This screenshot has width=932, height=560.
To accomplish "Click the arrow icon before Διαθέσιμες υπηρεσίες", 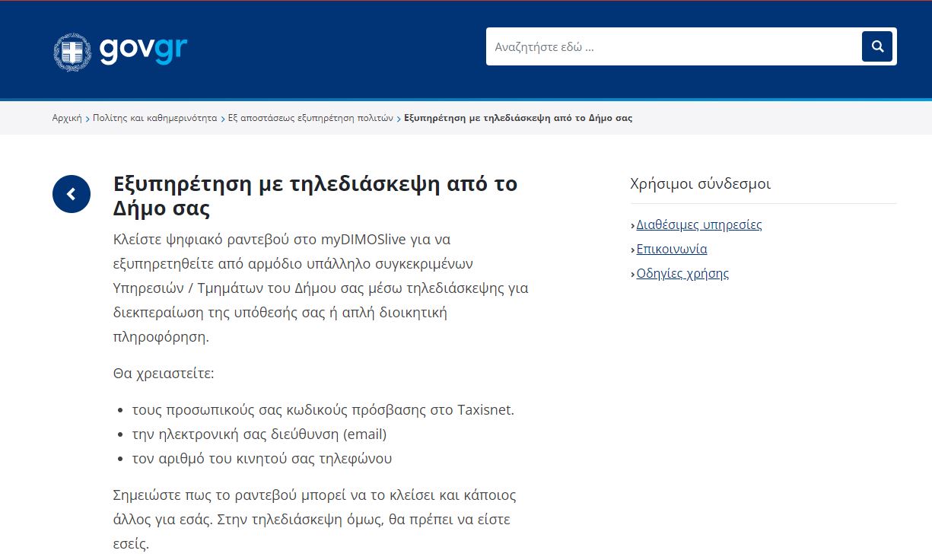I will pyautogui.click(x=632, y=224).
